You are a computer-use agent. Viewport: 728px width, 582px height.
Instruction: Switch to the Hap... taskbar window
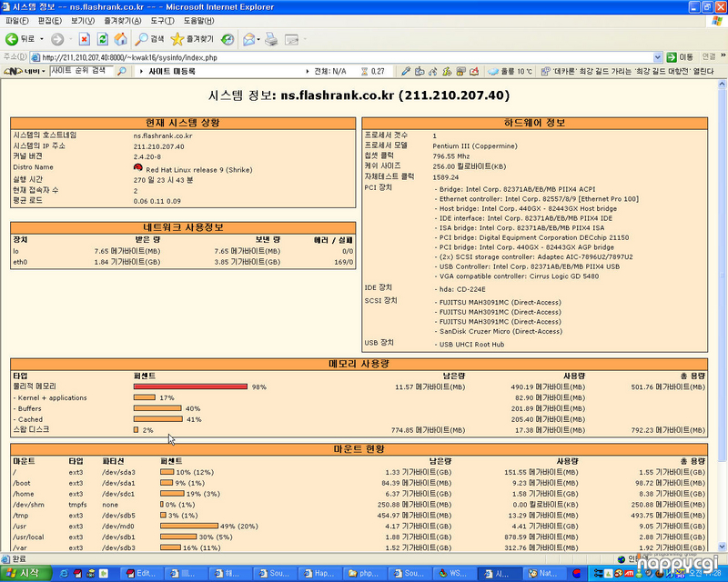pos(320,574)
